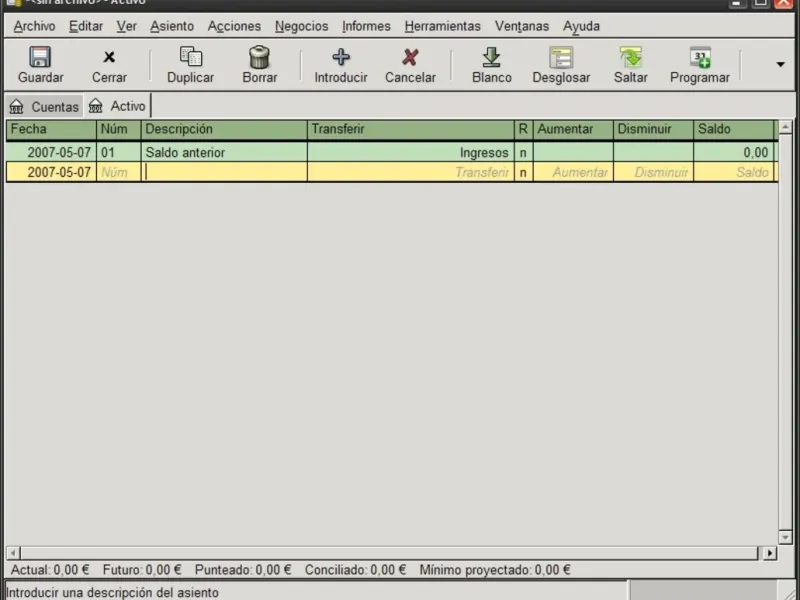Open the Informes menu
The height and width of the screenshot is (600, 800).
tap(366, 26)
